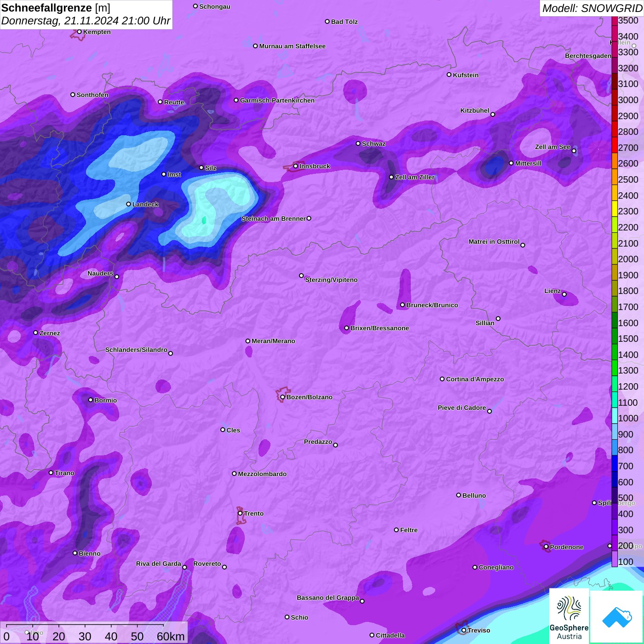This screenshot has width=644, height=644.
Task: Click the red Treviso city outline
Action: point(461,628)
